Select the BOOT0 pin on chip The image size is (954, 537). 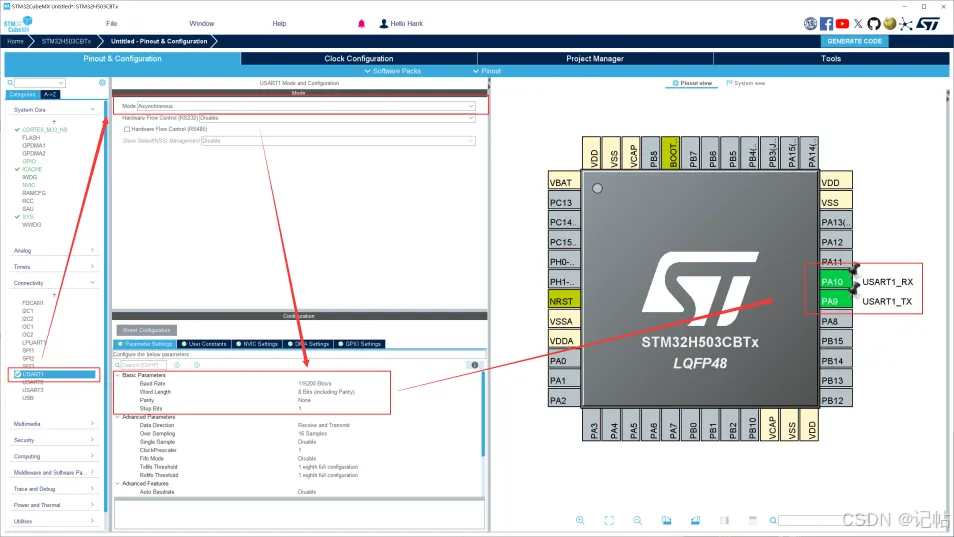click(x=670, y=153)
